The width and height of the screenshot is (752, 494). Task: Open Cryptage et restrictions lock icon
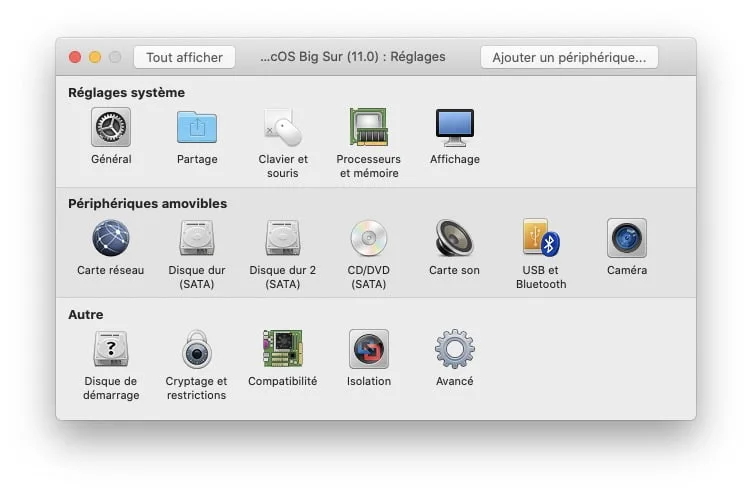[197, 349]
